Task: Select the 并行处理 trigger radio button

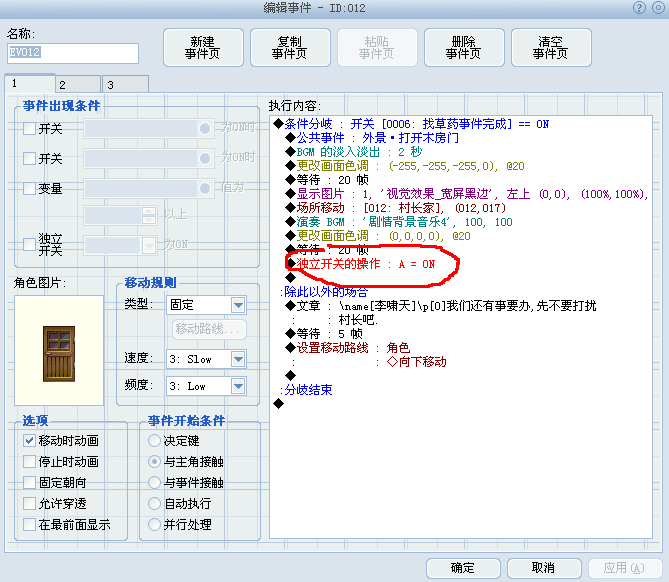Action: tap(154, 524)
